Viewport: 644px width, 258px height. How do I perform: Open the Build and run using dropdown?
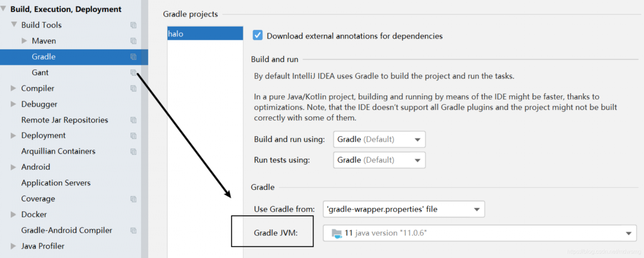pyautogui.click(x=379, y=139)
